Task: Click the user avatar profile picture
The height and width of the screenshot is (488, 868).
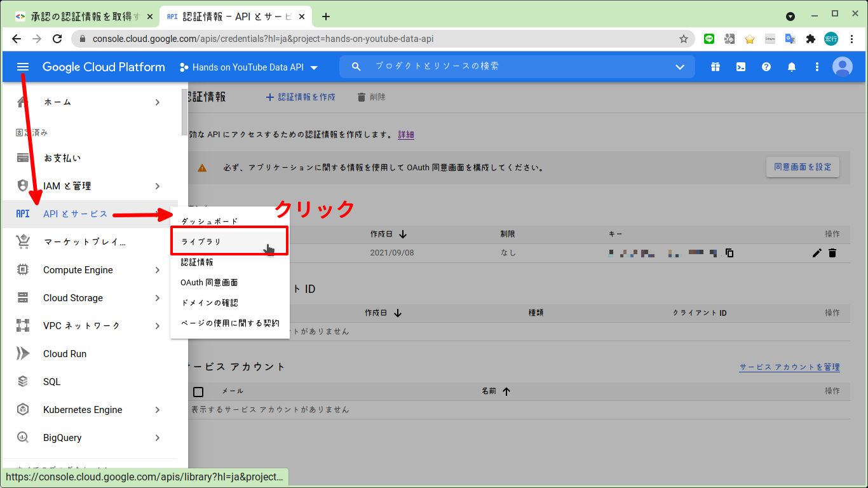Action: tap(843, 66)
